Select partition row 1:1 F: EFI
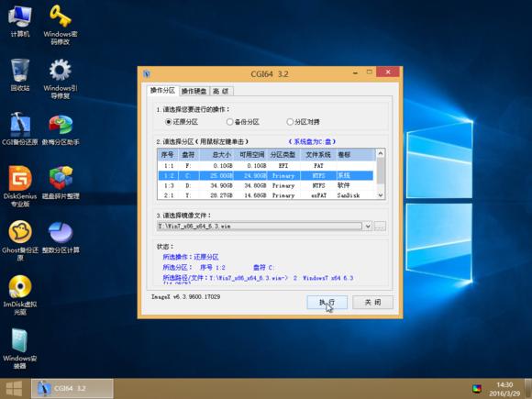The height and width of the screenshot is (399, 532). pos(266,166)
